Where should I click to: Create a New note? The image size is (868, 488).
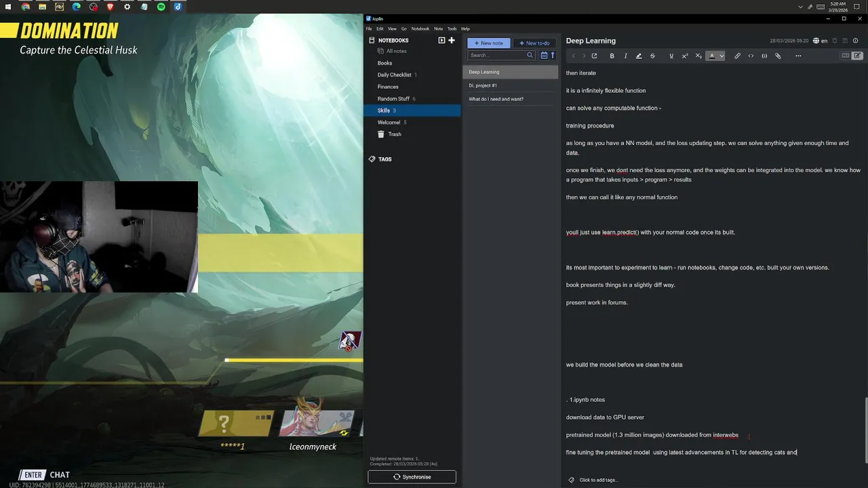tap(488, 43)
